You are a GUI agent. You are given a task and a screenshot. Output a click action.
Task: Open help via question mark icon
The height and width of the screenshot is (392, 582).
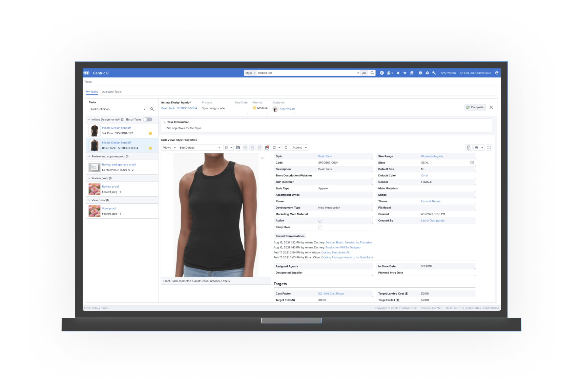coord(420,73)
